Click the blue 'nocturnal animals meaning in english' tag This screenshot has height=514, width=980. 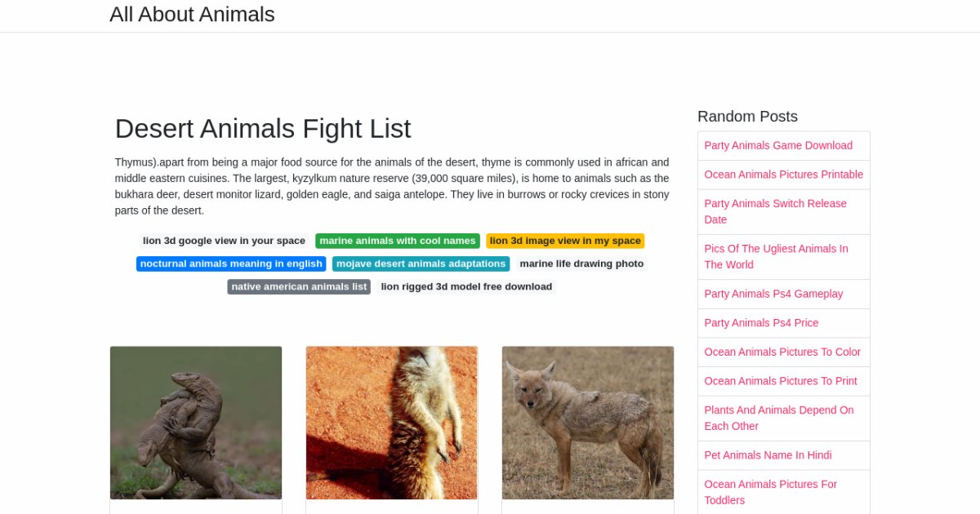[231, 264]
